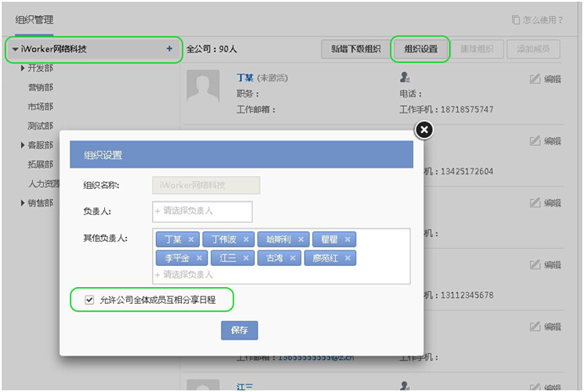
Task: Collapse the iWorker网络科技 tree root
Action: (15, 49)
